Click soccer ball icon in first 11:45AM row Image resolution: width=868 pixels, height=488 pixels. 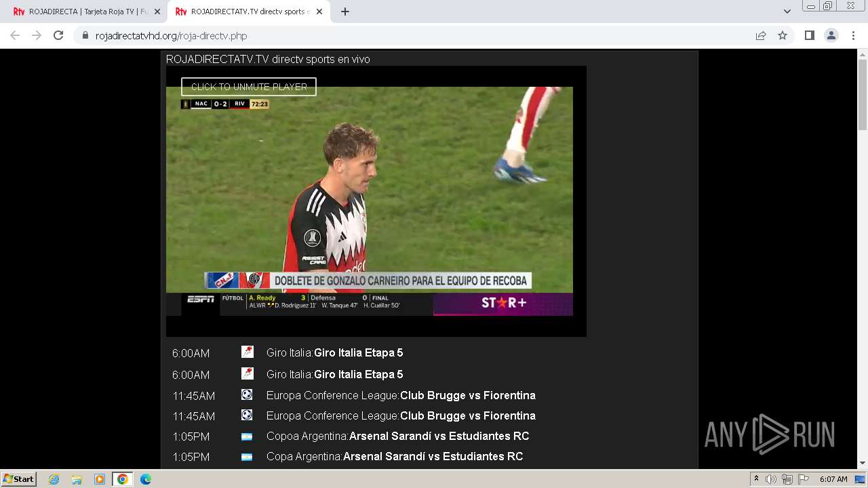tap(247, 394)
